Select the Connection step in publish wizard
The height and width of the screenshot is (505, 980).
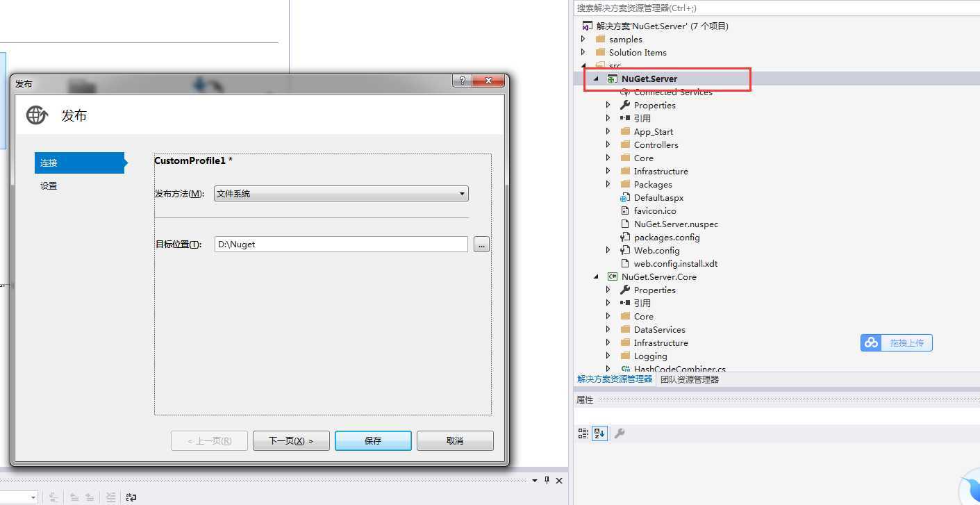(81, 163)
